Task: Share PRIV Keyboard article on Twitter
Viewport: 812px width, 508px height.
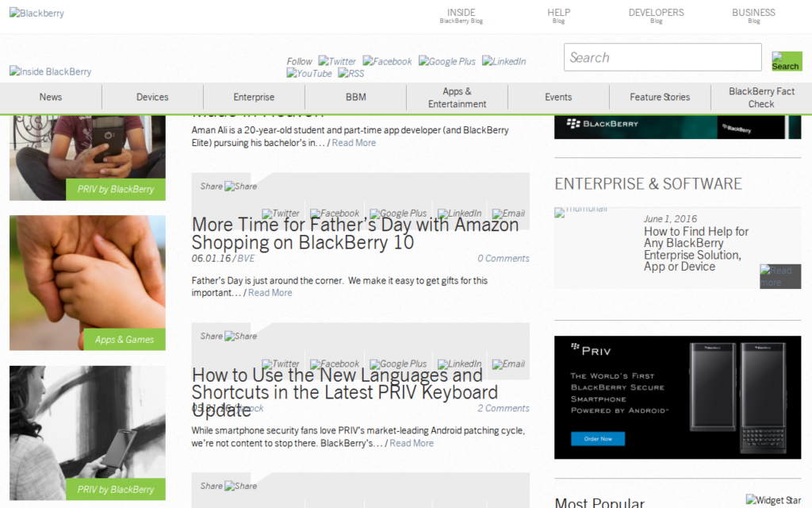Action: coord(281,364)
